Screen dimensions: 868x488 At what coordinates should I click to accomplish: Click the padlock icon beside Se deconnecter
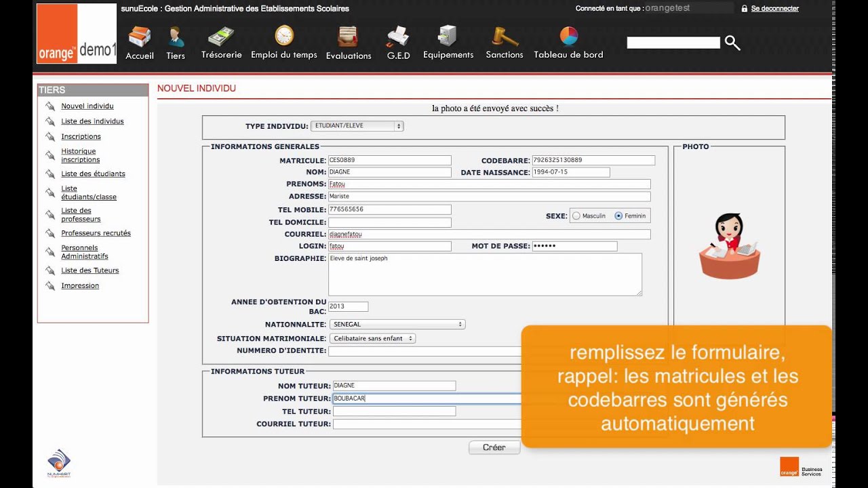pos(745,9)
